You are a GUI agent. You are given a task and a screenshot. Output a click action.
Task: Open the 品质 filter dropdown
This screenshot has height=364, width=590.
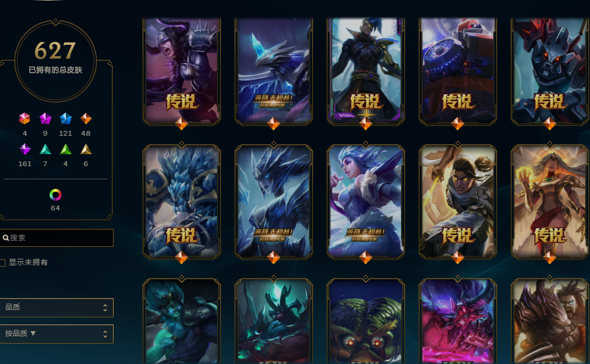pos(56,308)
